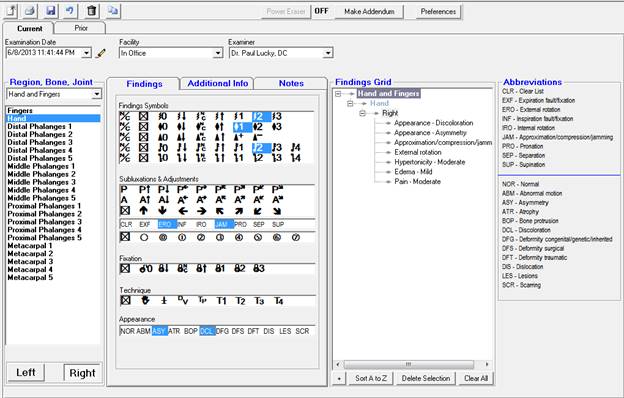Select the right arrow subluxation direction symbol
Screen dimensions: 624x398
[201, 211]
